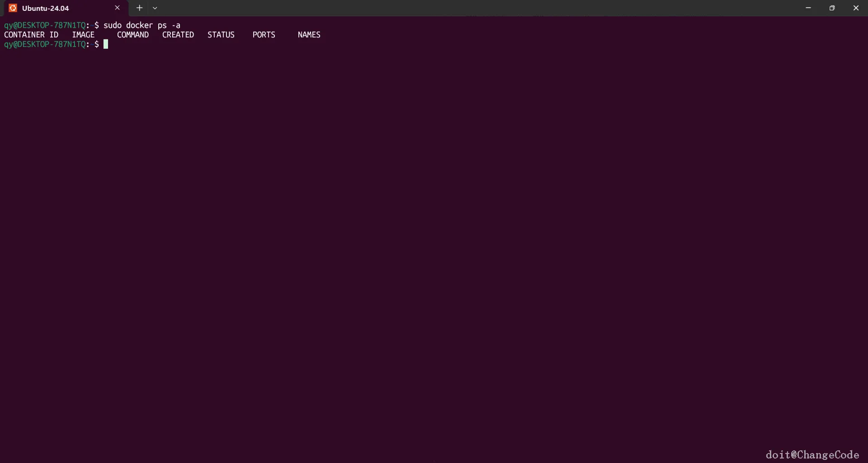Close the Ubuntu-24.04 tab
The height and width of the screenshot is (463, 868).
118,8
